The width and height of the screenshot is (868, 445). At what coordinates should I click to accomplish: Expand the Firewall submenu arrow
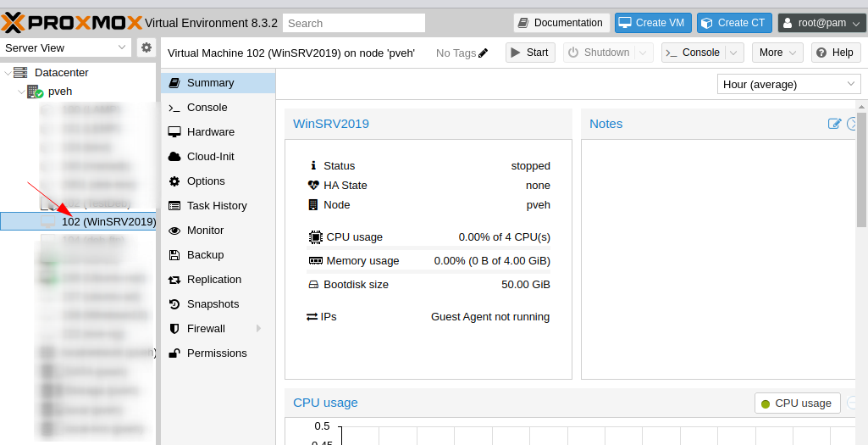(x=258, y=329)
